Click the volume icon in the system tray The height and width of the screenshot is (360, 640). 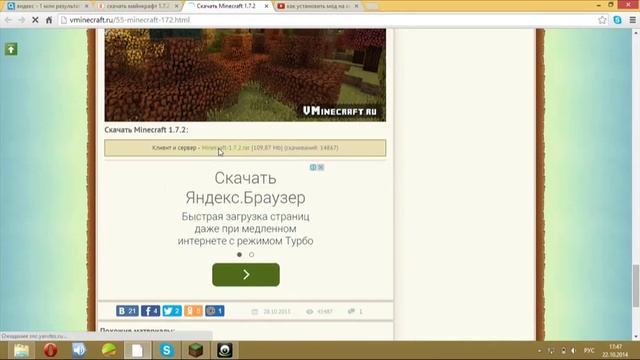(x=573, y=351)
